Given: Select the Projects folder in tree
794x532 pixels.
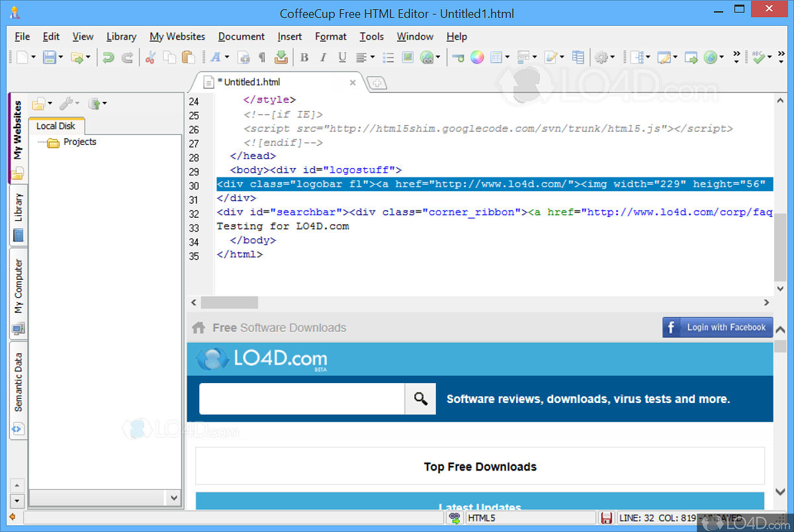Looking at the screenshot, I should (79, 142).
